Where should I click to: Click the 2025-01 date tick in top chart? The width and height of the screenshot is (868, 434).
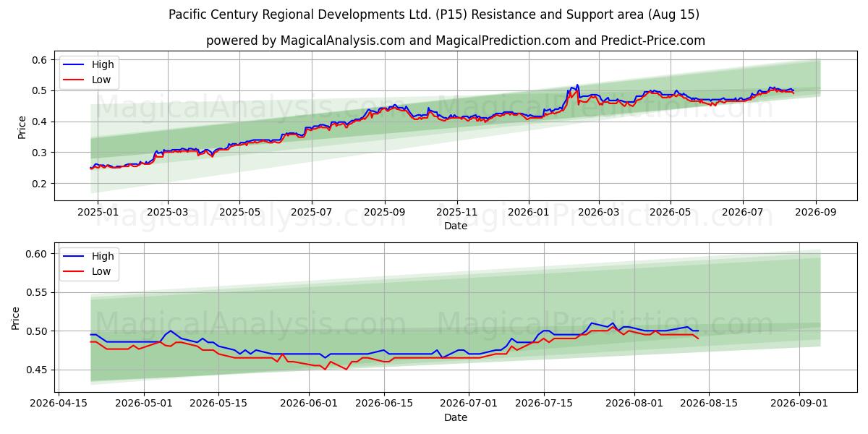point(97,213)
